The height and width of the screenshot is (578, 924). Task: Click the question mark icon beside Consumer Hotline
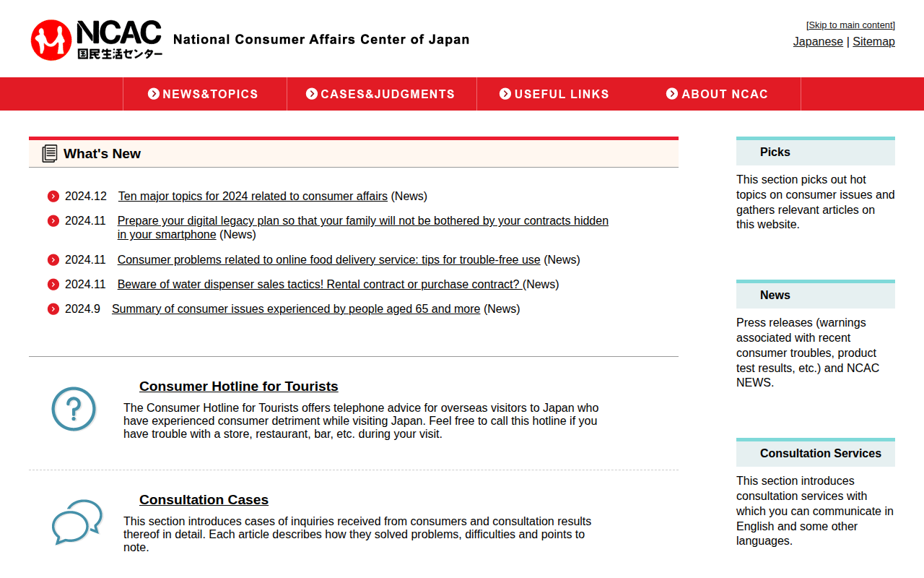click(x=74, y=410)
